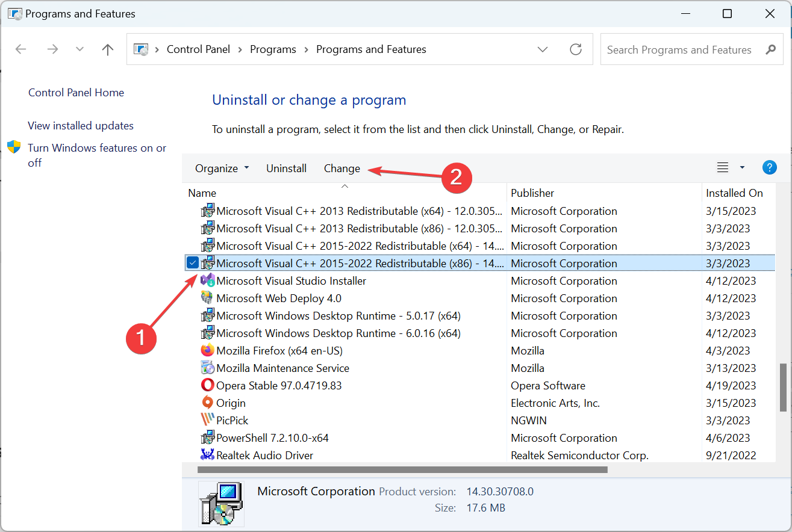Open Control Panel Home link
Screen dimensions: 792x532
coord(76,92)
